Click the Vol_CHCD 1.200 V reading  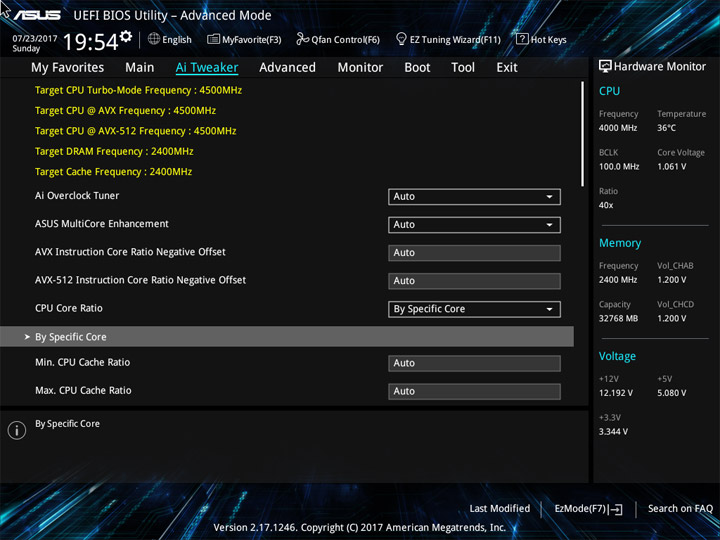pos(671,318)
